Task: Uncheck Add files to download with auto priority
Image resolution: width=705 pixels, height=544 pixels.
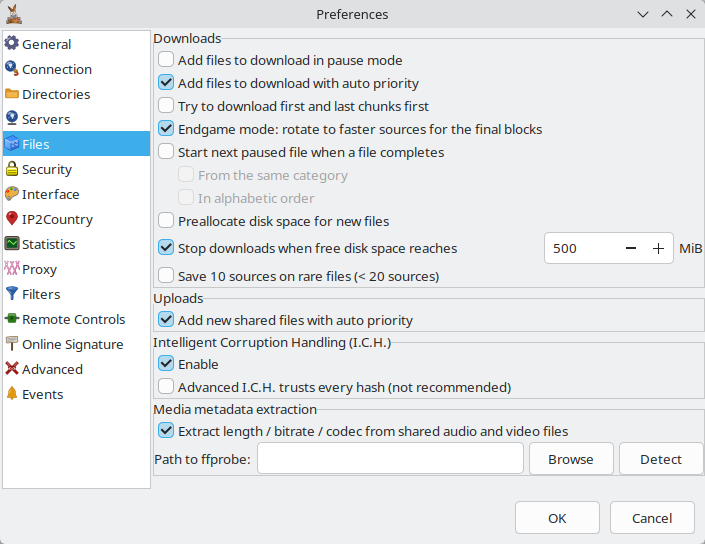Action: click(x=166, y=82)
